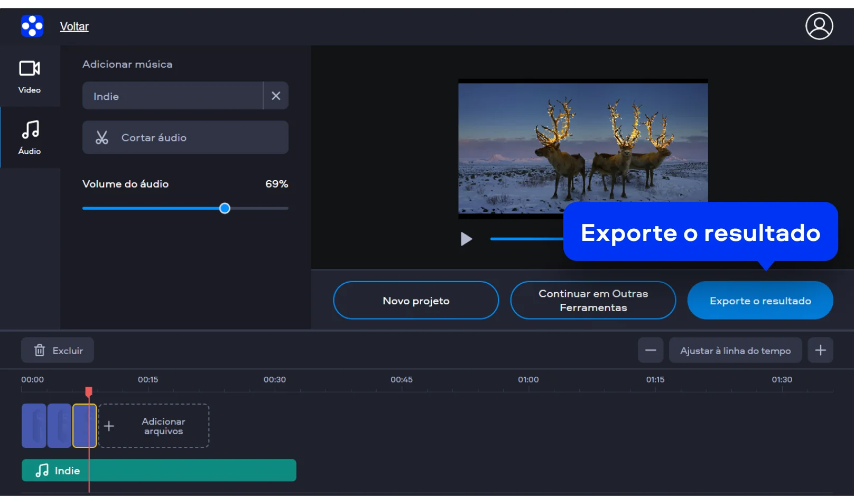Image resolution: width=854 pixels, height=504 pixels.
Task: Start a Novo projeto
Action: (415, 300)
